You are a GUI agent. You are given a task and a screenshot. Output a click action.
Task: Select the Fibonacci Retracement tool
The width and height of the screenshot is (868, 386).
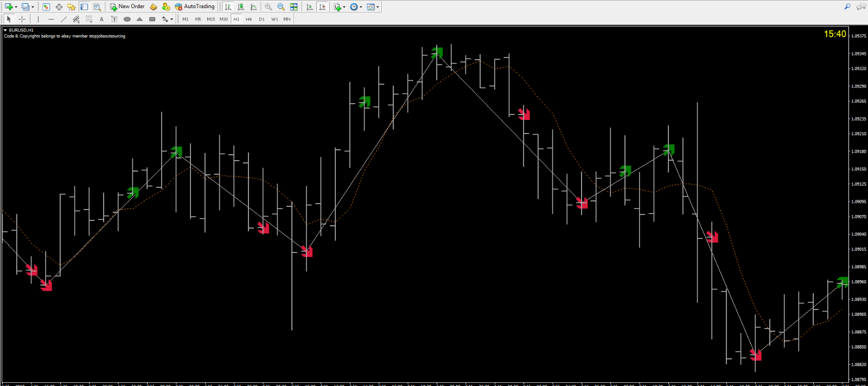89,19
